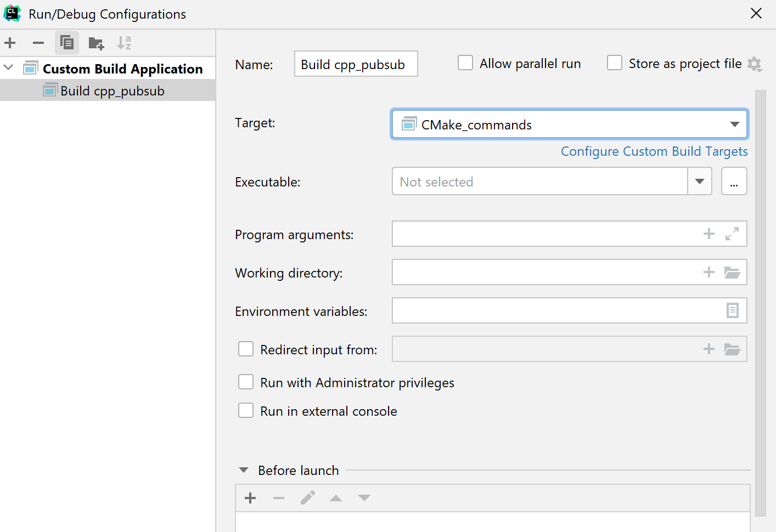Open the Target dropdown showing CMake_commands
The height and width of the screenshot is (532, 776).
pyautogui.click(x=735, y=124)
